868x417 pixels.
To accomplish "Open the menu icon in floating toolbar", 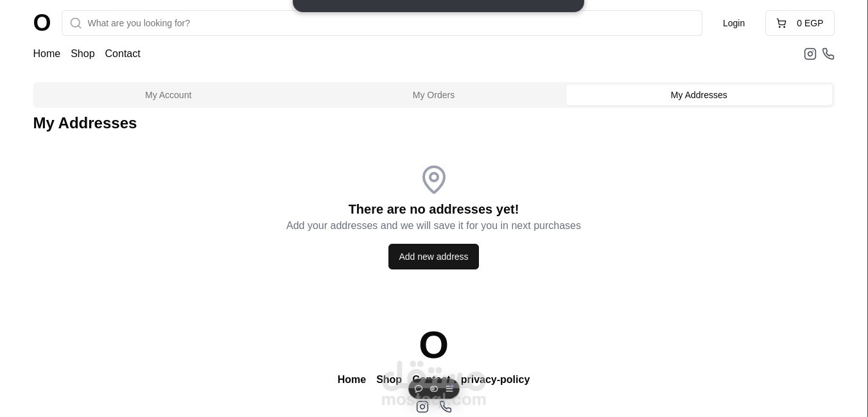I will 449,389.
